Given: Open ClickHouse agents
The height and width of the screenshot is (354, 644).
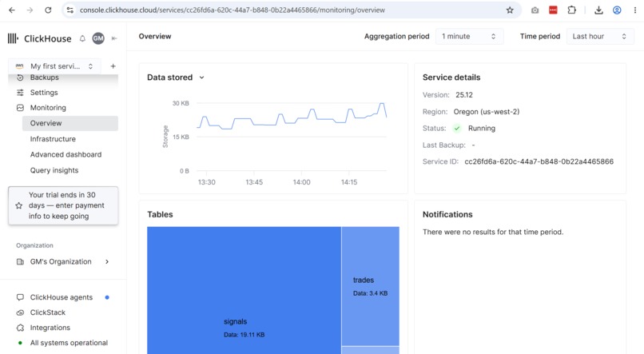Looking at the screenshot, I should [x=63, y=297].
